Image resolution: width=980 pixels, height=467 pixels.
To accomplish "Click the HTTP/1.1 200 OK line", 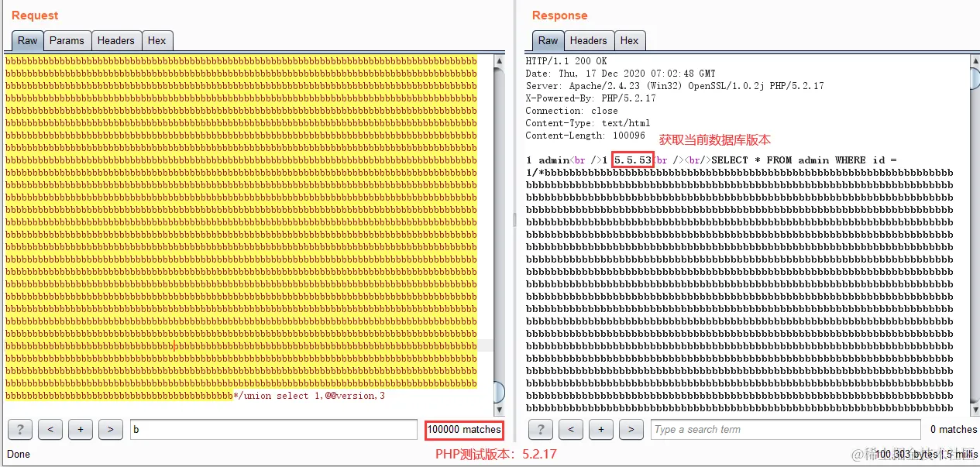I will coord(566,61).
